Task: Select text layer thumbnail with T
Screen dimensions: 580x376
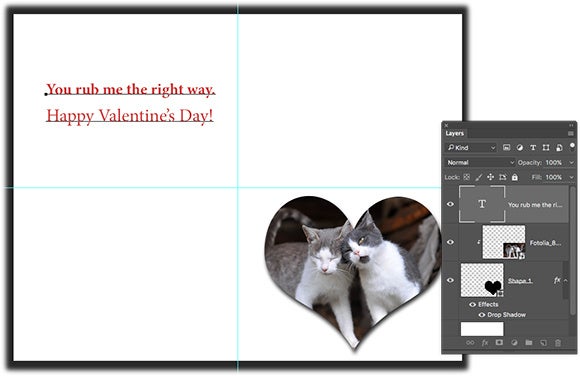Action: tap(482, 204)
